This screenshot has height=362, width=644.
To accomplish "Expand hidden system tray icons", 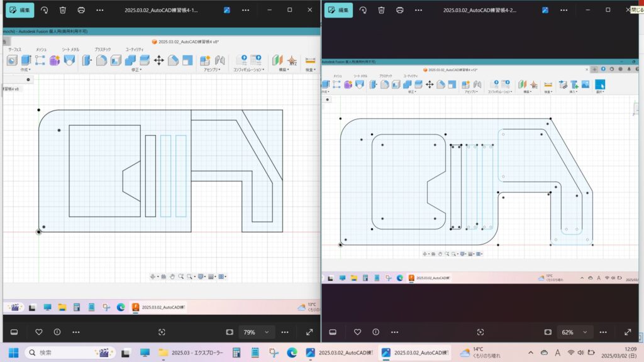I will pos(531,353).
